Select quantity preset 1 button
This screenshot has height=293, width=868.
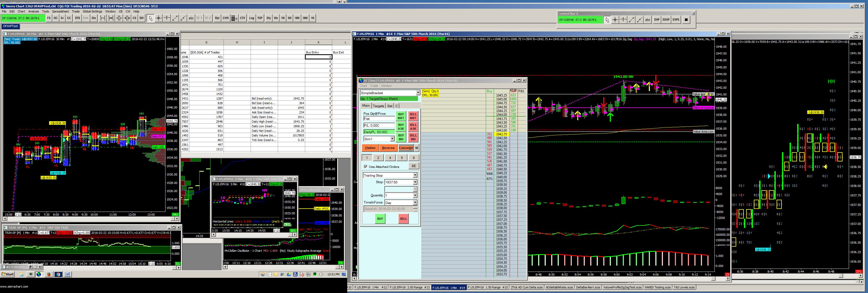click(x=367, y=157)
